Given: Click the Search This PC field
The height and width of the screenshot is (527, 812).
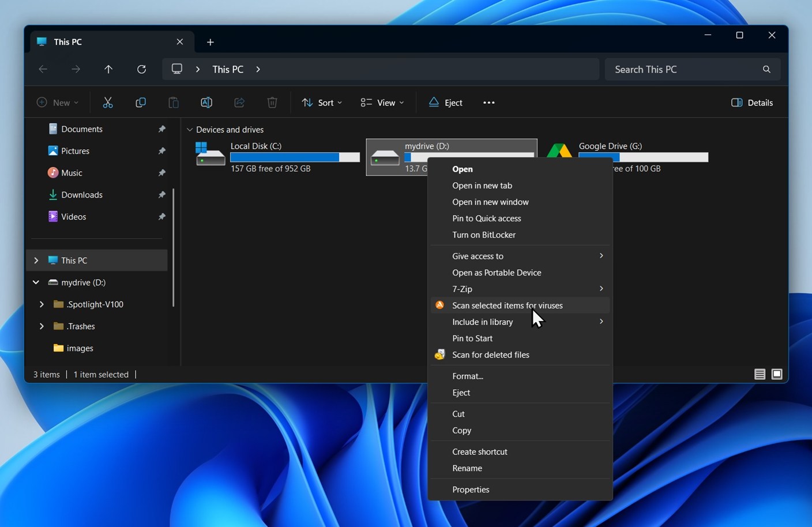Looking at the screenshot, I should tap(693, 69).
